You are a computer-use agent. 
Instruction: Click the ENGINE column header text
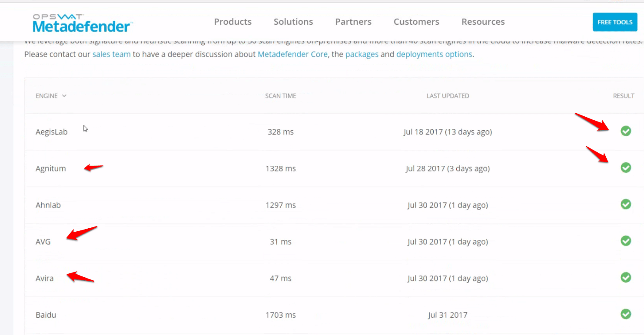pos(46,96)
